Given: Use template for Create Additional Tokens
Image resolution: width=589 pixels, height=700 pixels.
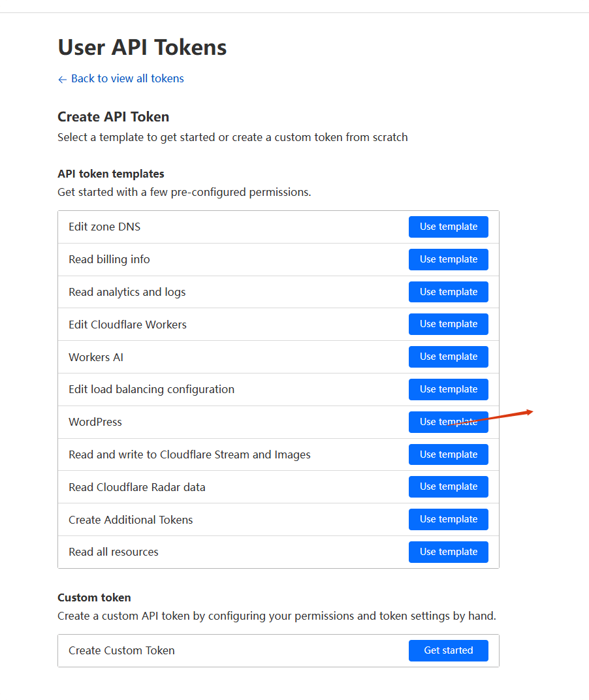Looking at the screenshot, I should [449, 519].
